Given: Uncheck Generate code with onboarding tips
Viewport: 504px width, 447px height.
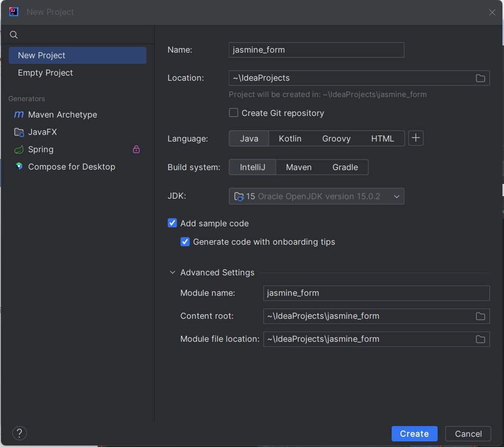Looking at the screenshot, I should (185, 242).
